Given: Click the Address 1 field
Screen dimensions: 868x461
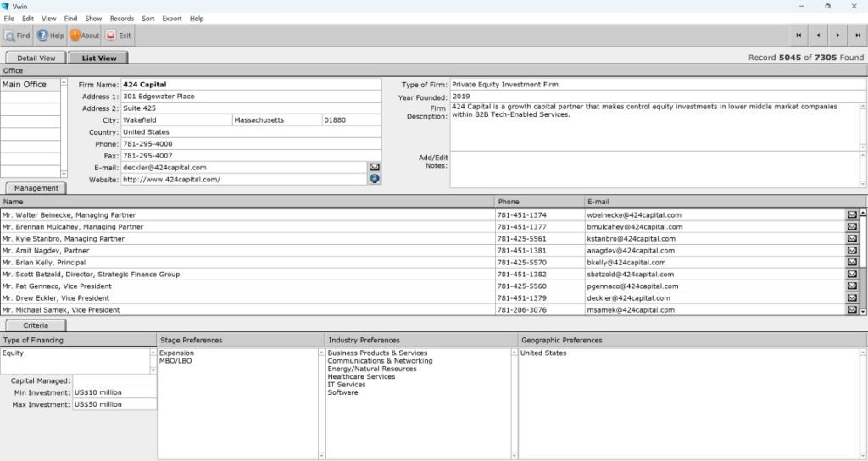Looking at the screenshot, I should point(251,97).
